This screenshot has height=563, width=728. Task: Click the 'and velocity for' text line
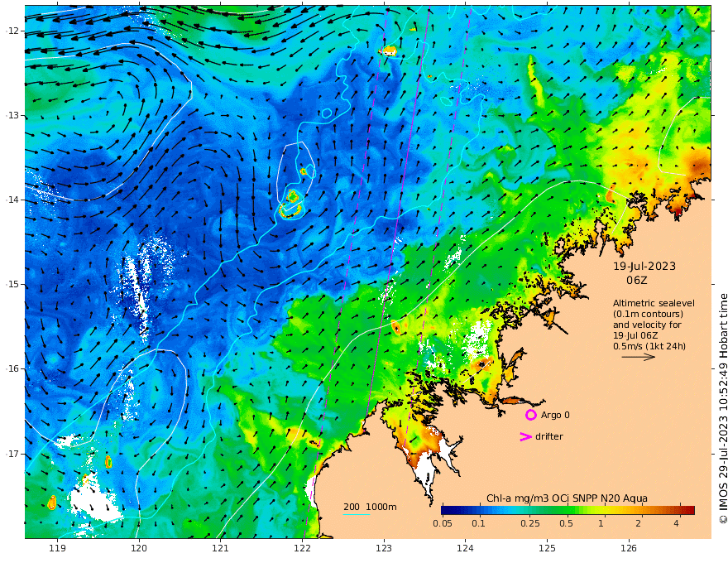click(647, 325)
